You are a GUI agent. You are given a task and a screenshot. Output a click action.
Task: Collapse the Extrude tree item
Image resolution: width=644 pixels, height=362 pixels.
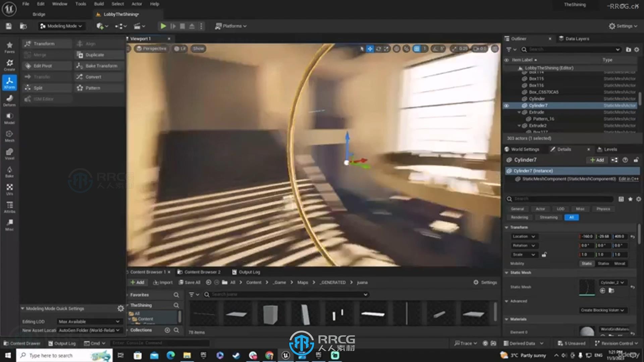[519, 112]
